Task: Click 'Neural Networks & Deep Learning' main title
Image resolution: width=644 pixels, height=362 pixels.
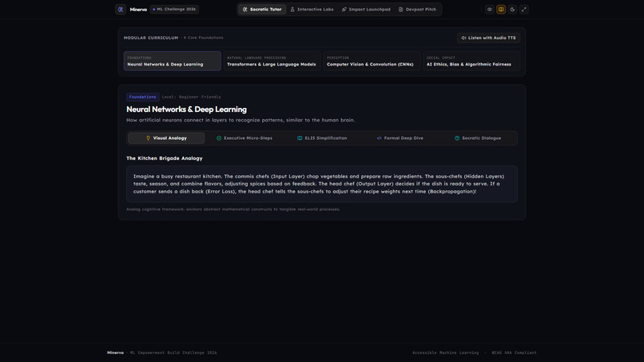Action: (x=186, y=109)
